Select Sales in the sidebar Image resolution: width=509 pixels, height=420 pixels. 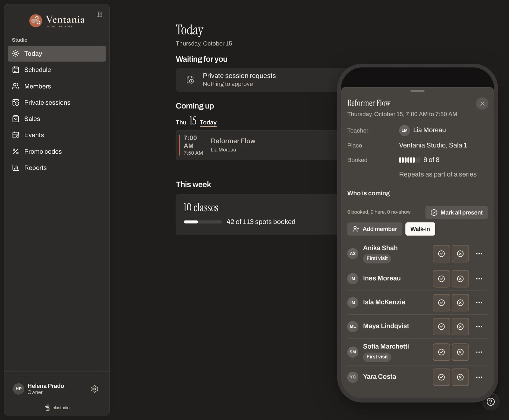(57, 119)
